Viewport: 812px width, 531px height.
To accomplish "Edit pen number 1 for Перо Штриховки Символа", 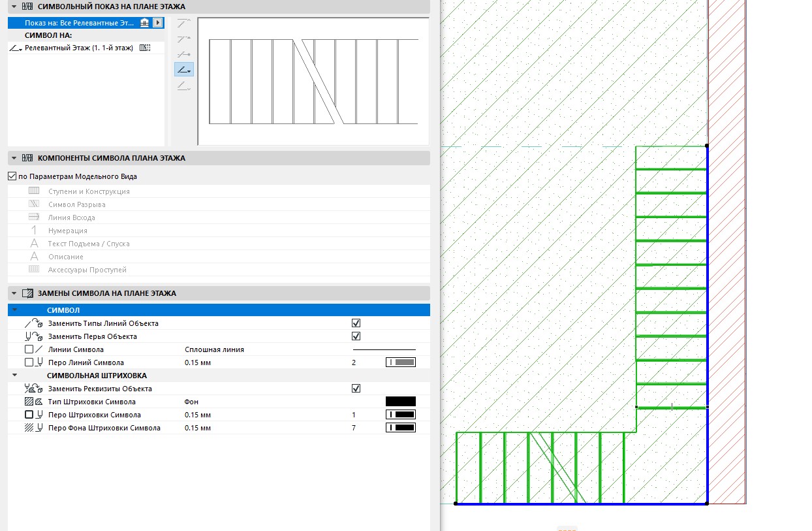I will coord(354,415).
